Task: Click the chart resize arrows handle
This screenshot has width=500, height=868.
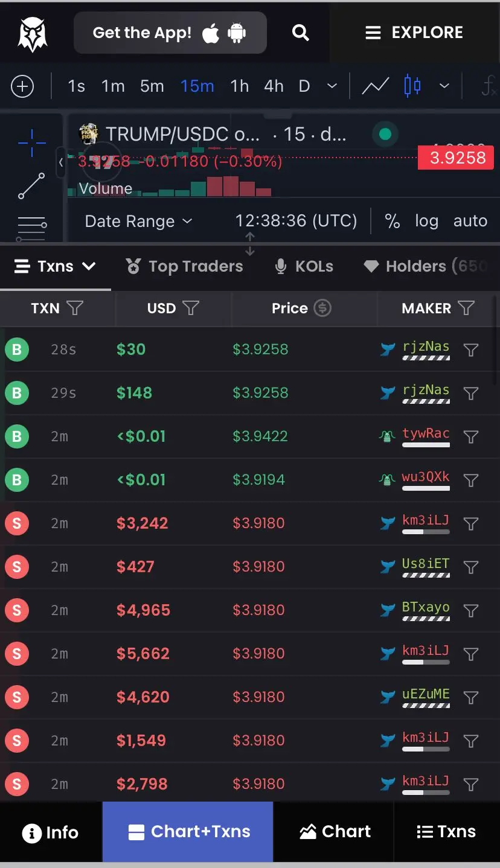Action: (250, 244)
